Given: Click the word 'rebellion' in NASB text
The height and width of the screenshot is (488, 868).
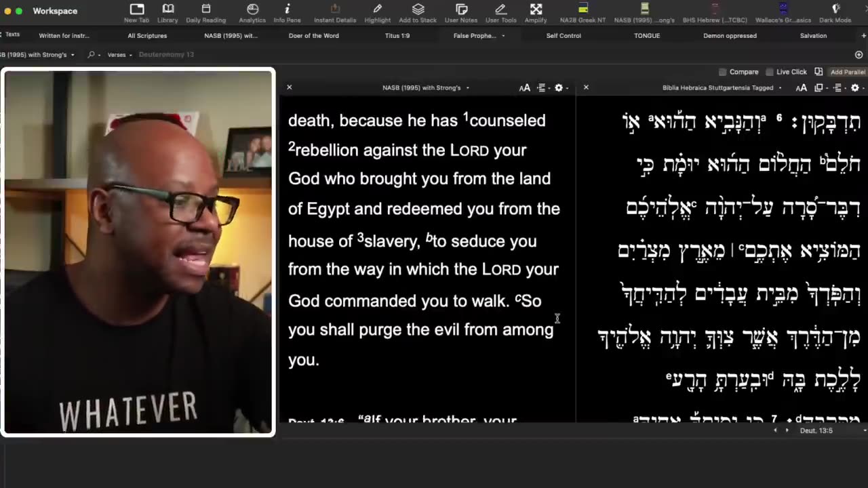Looking at the screenshot, I should click(x=327, y=150).
